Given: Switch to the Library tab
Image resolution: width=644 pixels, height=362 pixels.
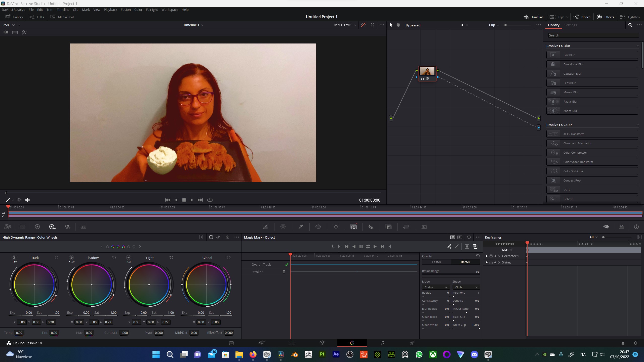Looking at the screenshot, I should (553, 25).
